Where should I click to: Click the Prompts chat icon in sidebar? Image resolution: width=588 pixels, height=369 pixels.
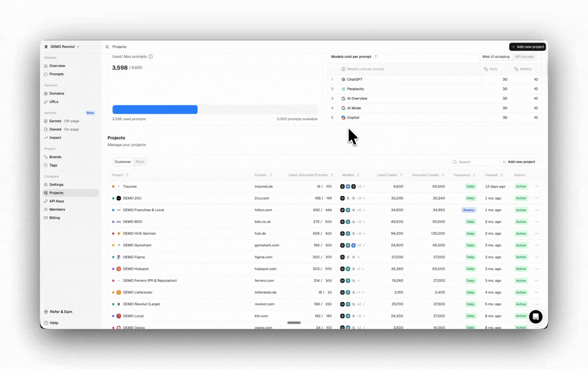point(46,74)
